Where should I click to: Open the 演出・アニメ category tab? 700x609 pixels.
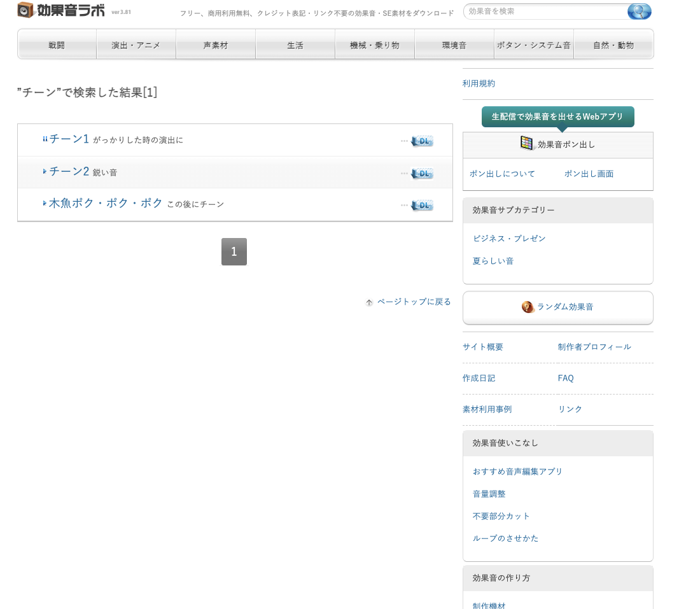click(136, 45)
